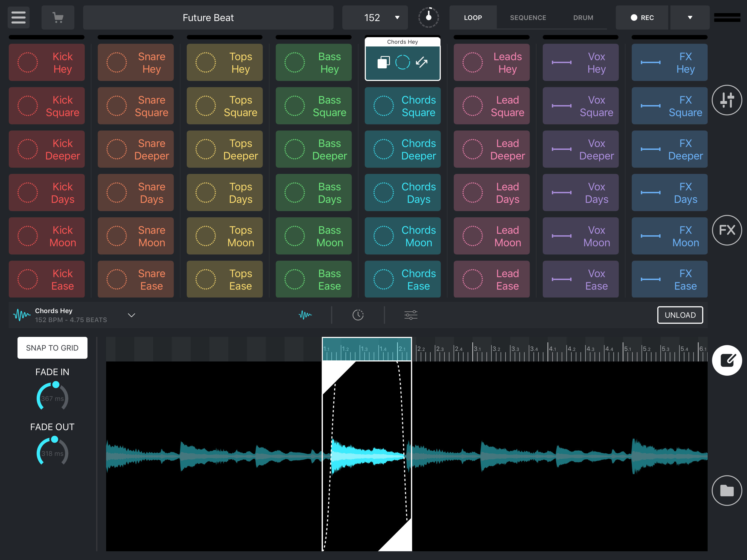Switch to the Sequence tab
The width and height of the screenshot is (747, 560).
[527, 17]
